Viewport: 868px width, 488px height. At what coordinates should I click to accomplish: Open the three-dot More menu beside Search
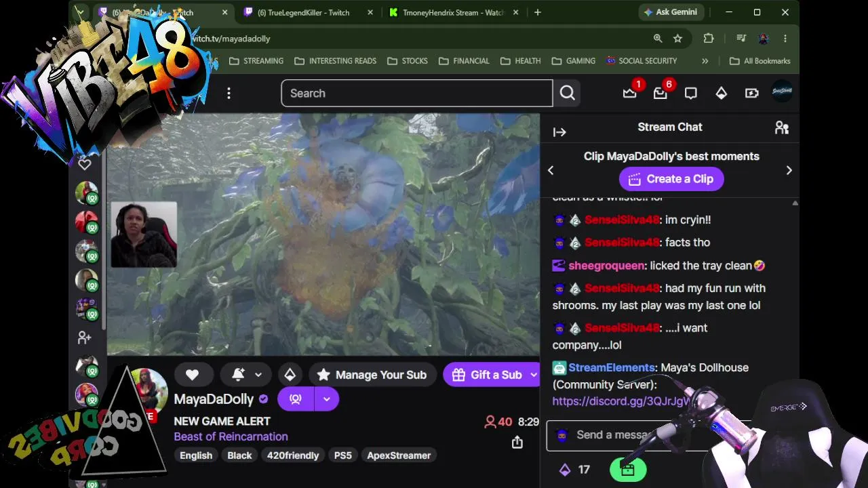229,94
